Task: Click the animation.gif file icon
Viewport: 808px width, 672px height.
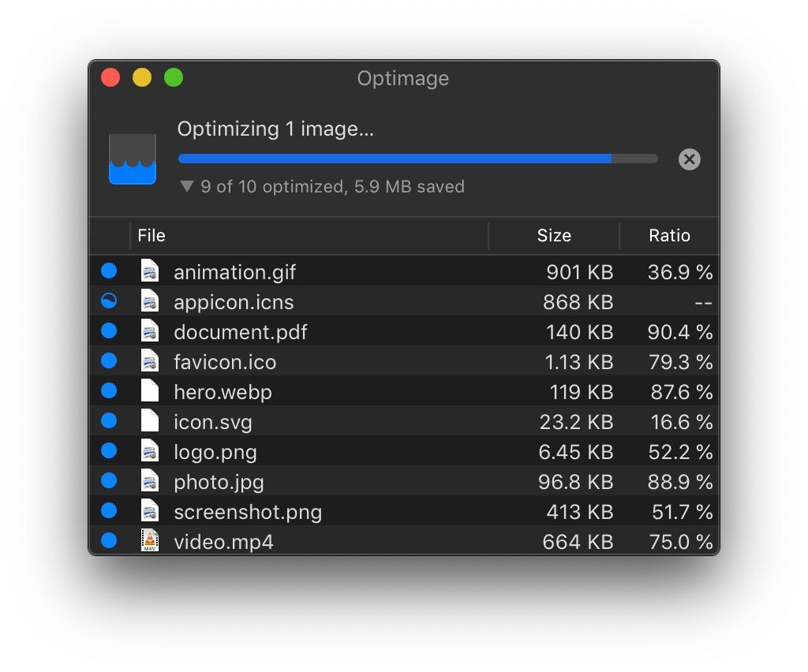Action: click(150, 271)
